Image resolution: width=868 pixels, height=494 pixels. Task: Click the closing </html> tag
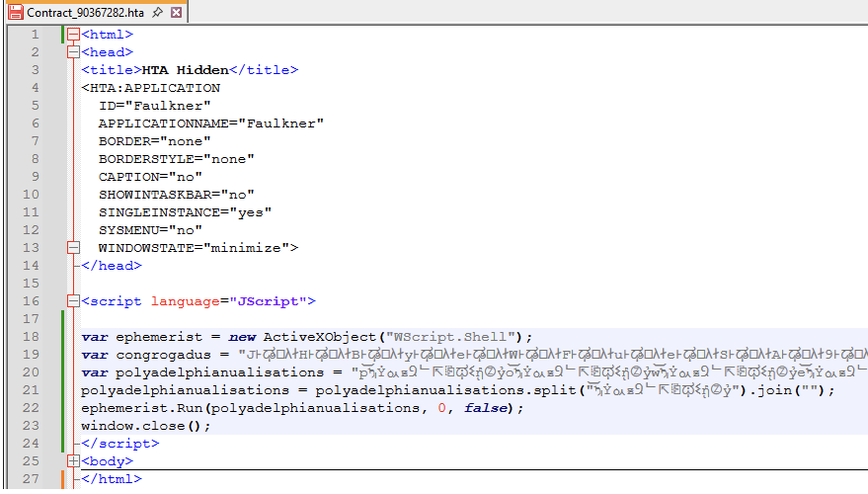(x=112, y=479)
